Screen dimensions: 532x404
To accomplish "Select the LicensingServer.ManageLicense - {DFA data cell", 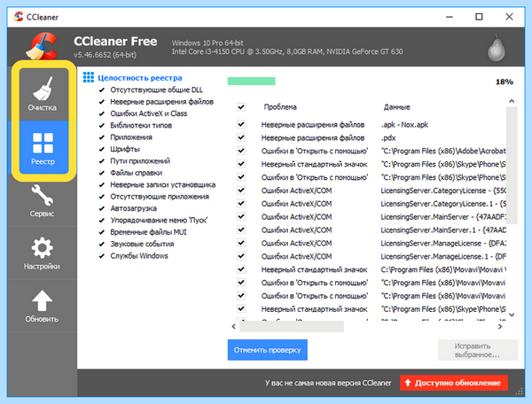I will click(443, 244).
